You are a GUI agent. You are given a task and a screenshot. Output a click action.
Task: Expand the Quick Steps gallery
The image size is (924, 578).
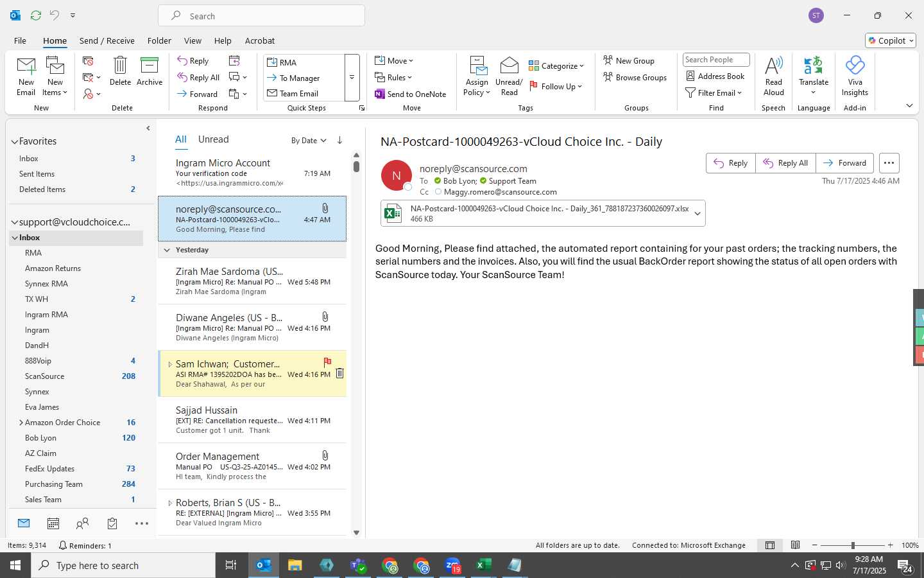(x=352, y=78)
